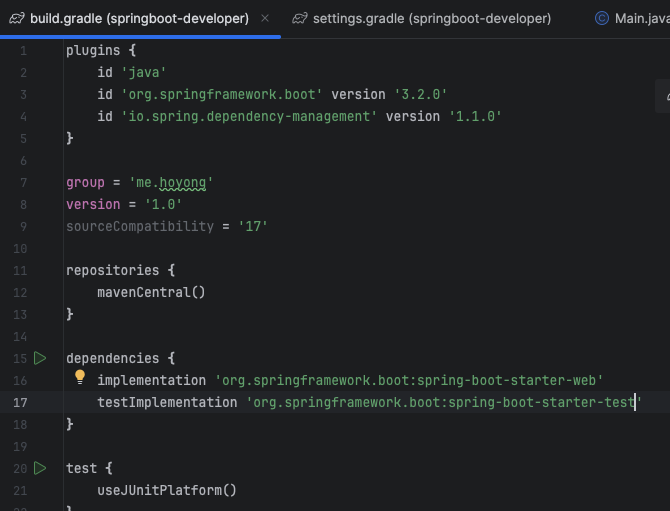Click line number 17 in the gutter

click(x=20, y=402)
